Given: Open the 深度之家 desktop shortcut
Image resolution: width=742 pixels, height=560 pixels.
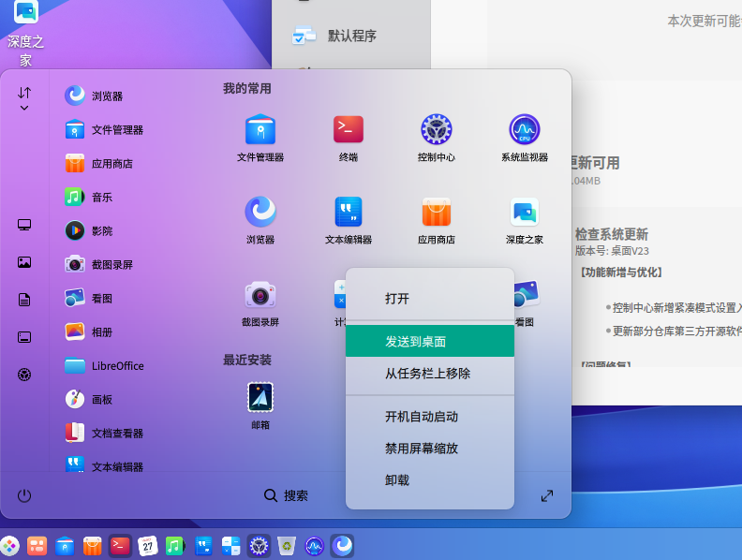Looking at the screenshot, I should 25,33.
